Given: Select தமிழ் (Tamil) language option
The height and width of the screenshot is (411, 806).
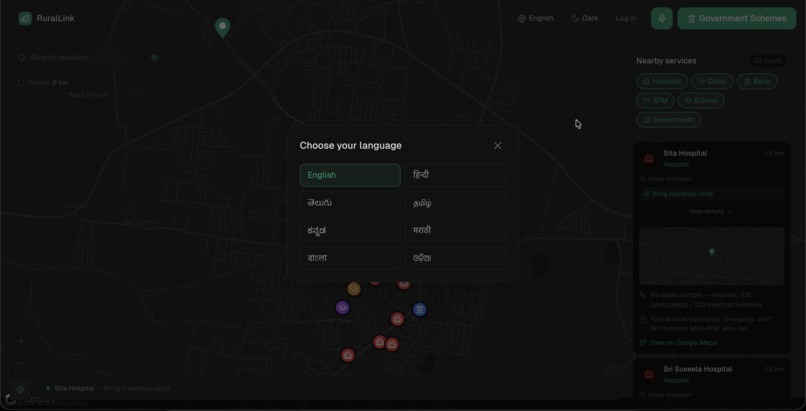Looking at the screenshot, I should [455, 203].
